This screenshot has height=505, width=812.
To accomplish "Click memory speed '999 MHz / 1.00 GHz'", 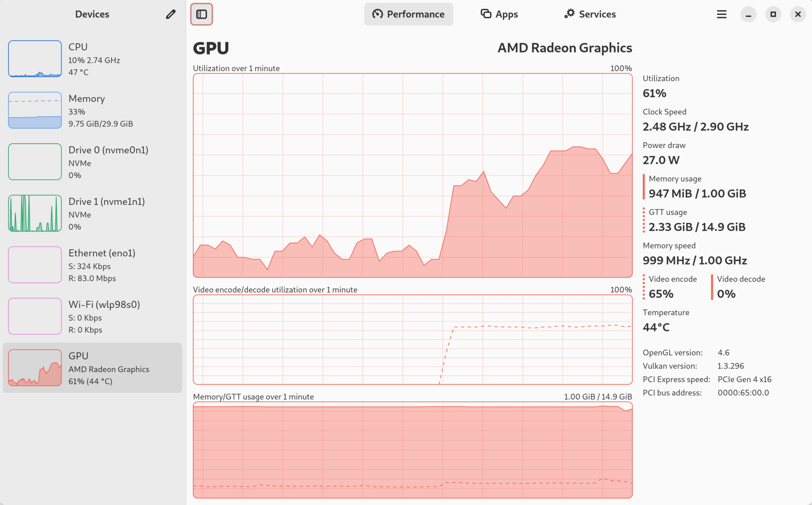I will click(695, 261).
